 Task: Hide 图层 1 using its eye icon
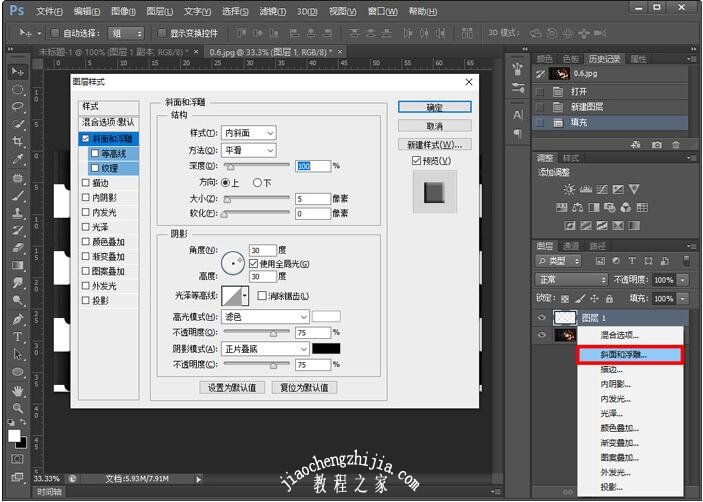click(543, 317)
